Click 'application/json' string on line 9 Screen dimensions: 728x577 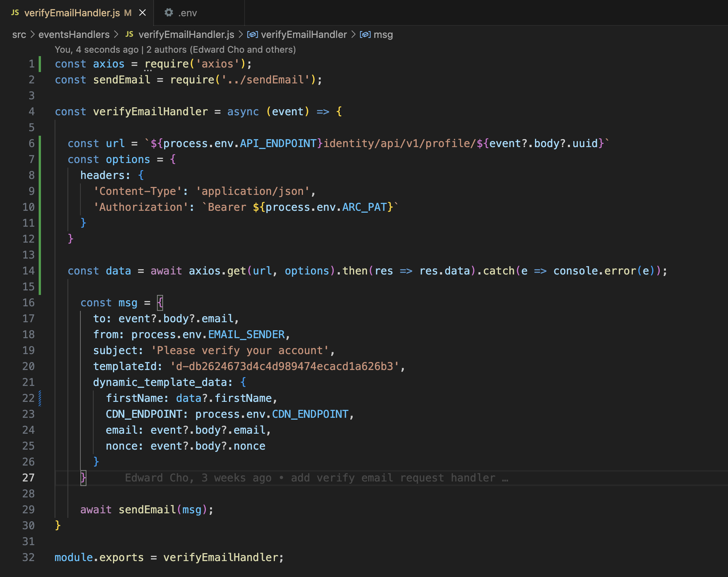pos(253,191)
